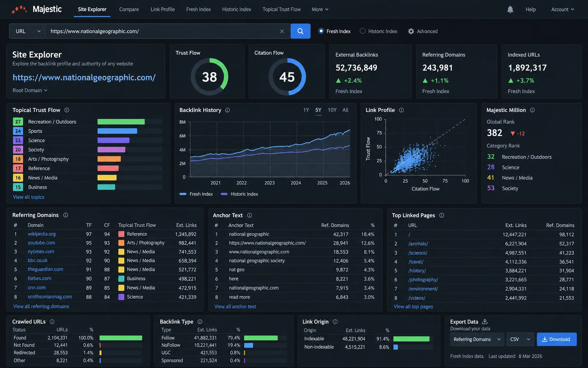
Task: Open /photography/ top page link
Action: 423,280
